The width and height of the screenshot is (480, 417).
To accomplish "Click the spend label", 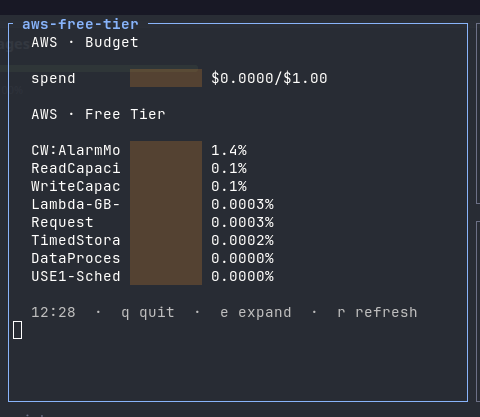I will [53, 79].
